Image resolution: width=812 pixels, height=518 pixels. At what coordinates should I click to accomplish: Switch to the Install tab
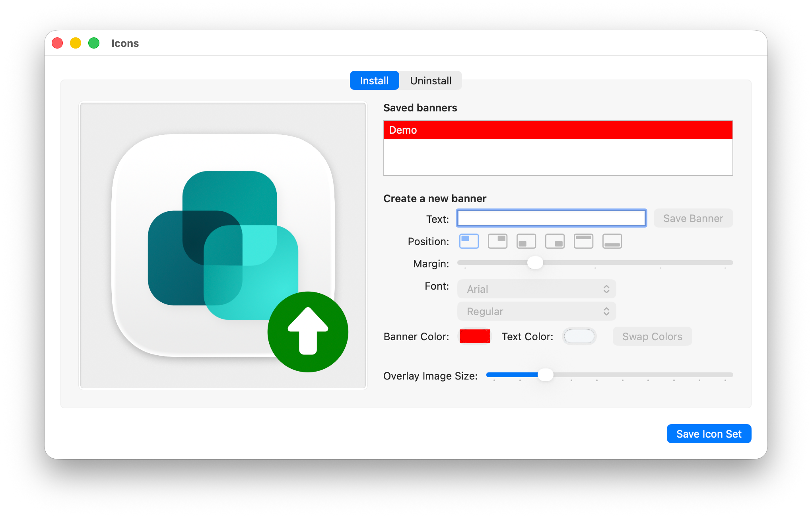tap(374, 80)
